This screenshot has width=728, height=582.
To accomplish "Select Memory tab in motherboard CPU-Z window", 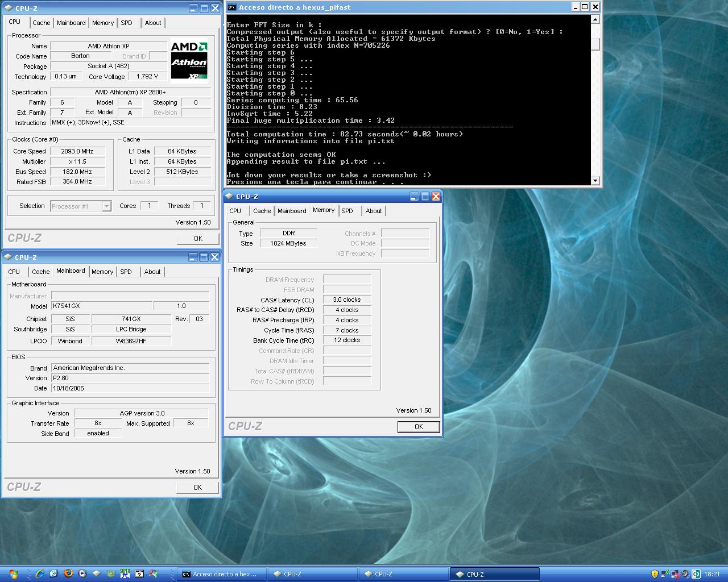I will click(x=102, y=272).
